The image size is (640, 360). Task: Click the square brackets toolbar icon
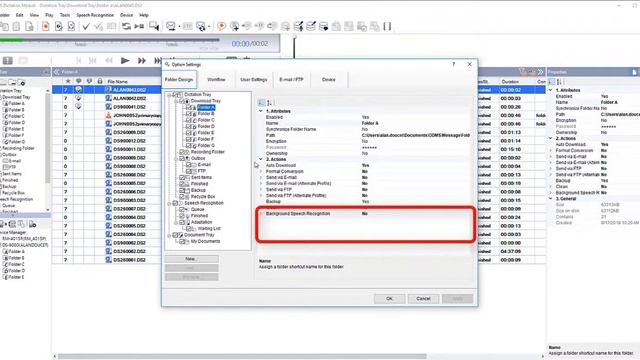(387, 27)
